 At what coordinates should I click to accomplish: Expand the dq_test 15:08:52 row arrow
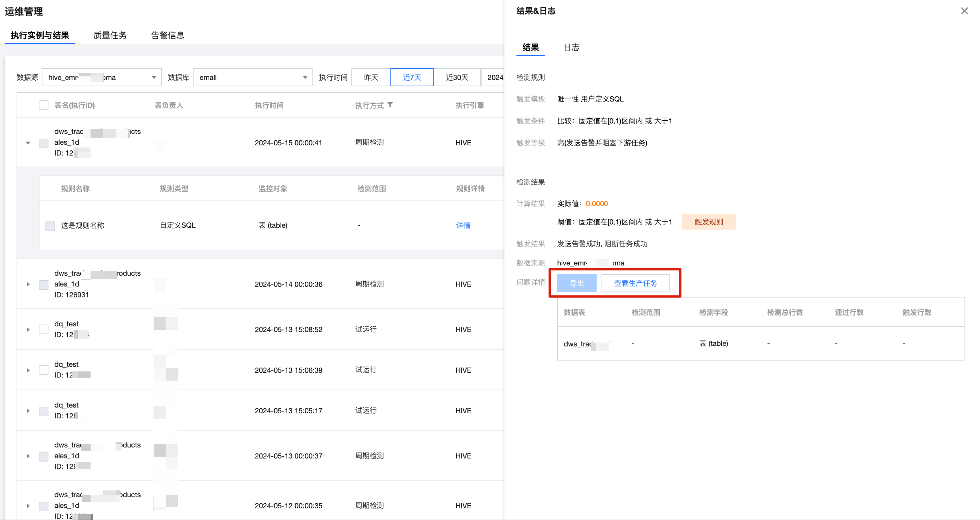coord(28,330)
